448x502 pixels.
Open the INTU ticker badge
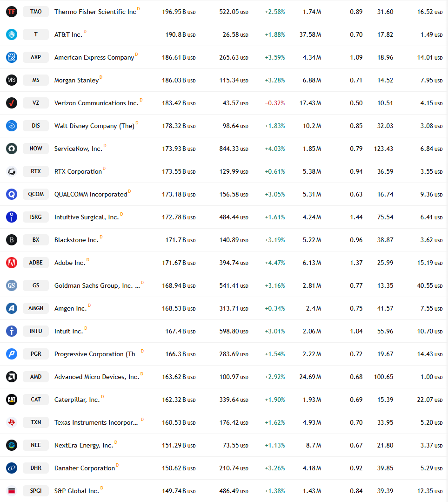(x=36, y=331)
